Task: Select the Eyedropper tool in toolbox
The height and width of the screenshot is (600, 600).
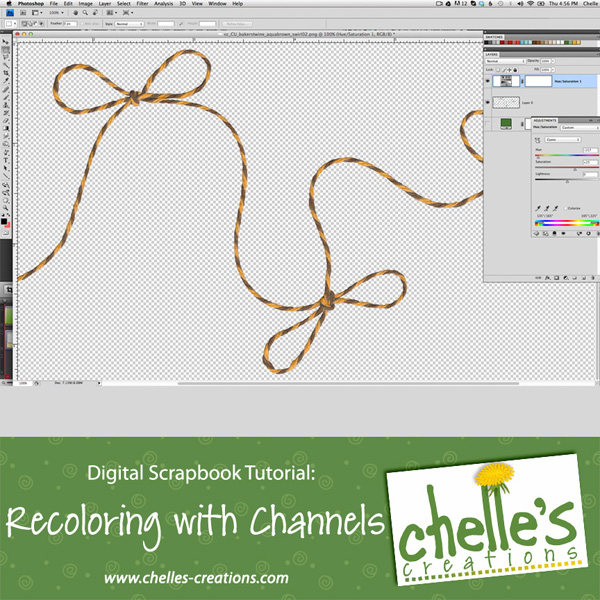Action: pos(5,81)
